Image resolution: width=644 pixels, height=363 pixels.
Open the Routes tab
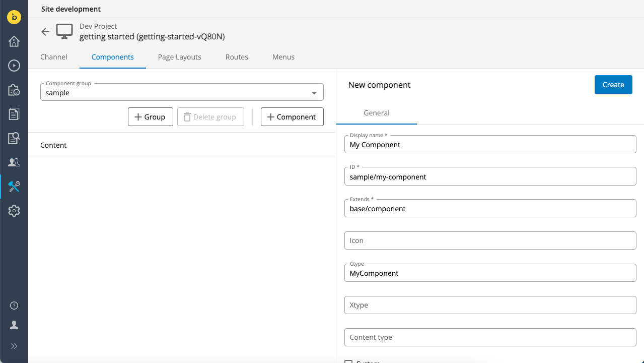point(237,57)
